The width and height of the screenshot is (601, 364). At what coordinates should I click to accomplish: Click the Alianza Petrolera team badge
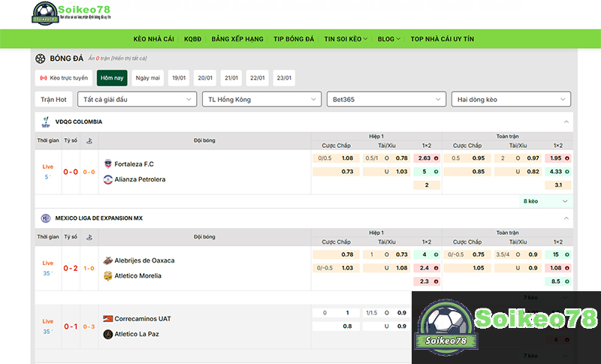[108, 179]
